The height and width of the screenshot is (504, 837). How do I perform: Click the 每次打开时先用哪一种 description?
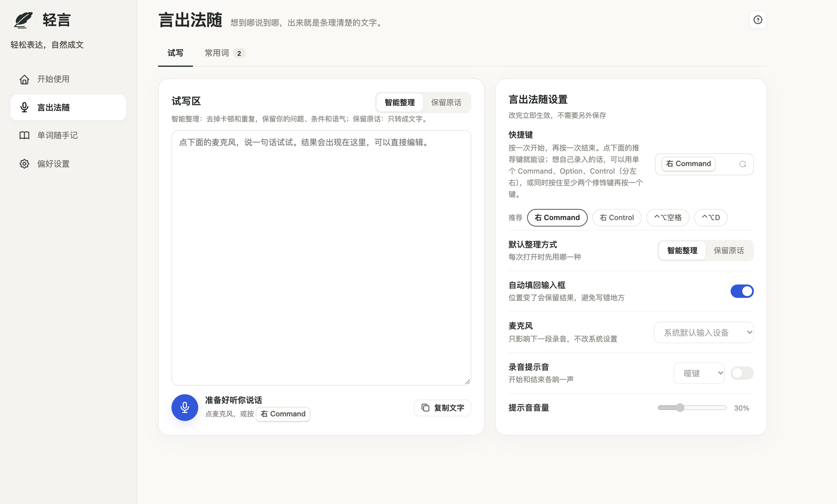pos(545,257)
